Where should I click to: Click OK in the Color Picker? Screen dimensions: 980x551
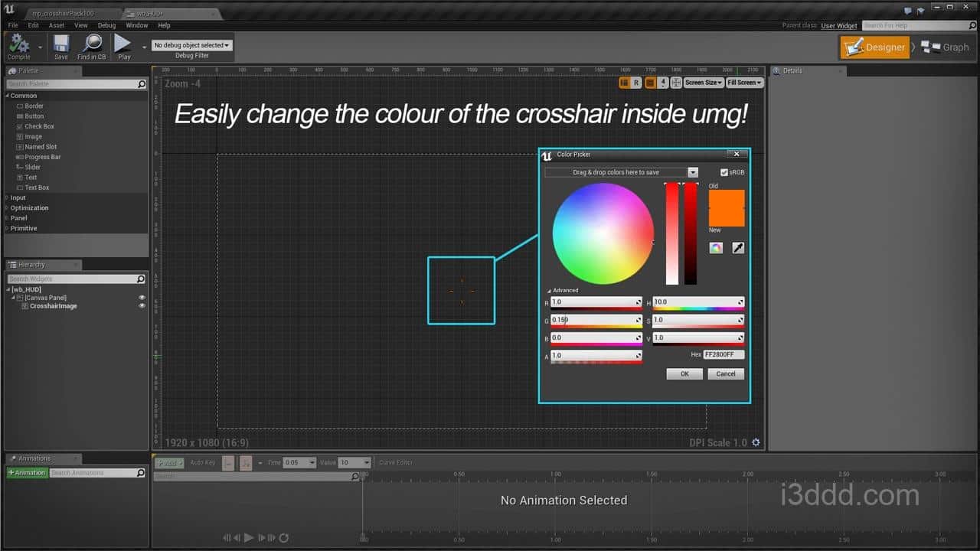684,374
